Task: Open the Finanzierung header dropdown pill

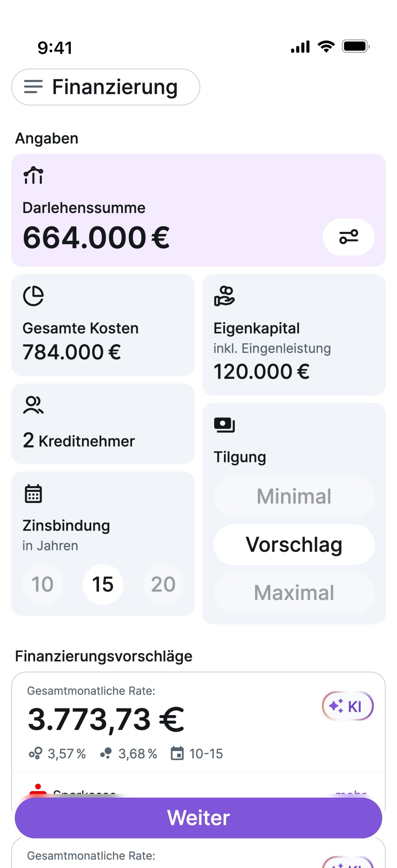Action: click(x=106, y=87)
